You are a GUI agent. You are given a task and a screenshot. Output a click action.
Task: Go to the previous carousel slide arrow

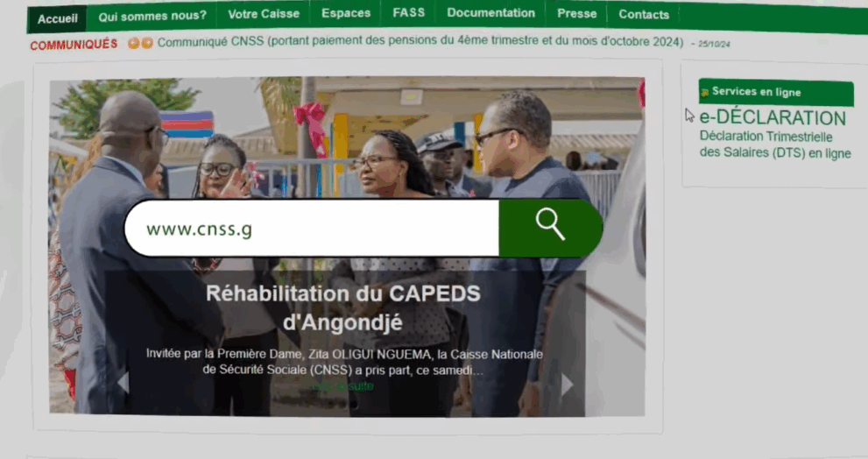[123, 383]
